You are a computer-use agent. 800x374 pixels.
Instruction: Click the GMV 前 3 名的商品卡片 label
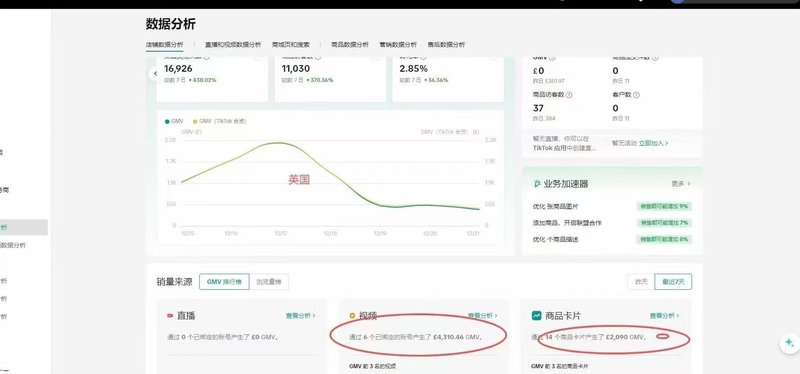click(x=560, y=366)
